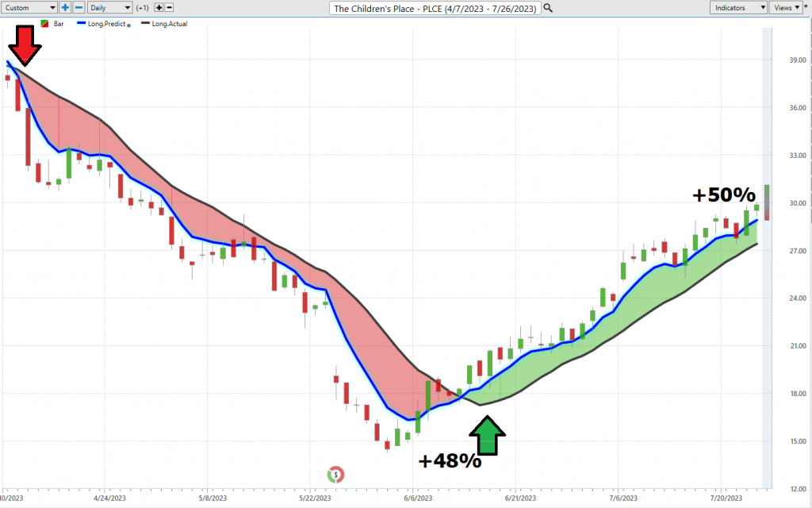Click the 7/6/2023 date axis label

coord(623,498)
